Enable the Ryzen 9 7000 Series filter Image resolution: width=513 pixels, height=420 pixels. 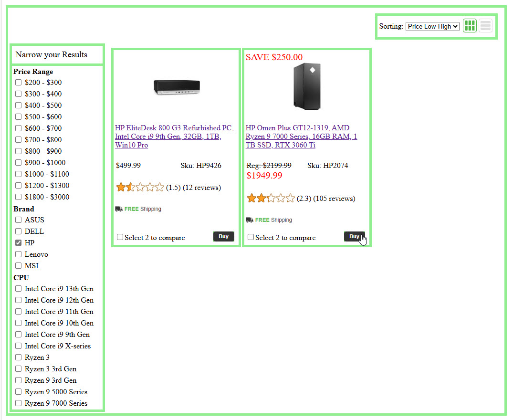pyautogui.click(x=19, y=403)
